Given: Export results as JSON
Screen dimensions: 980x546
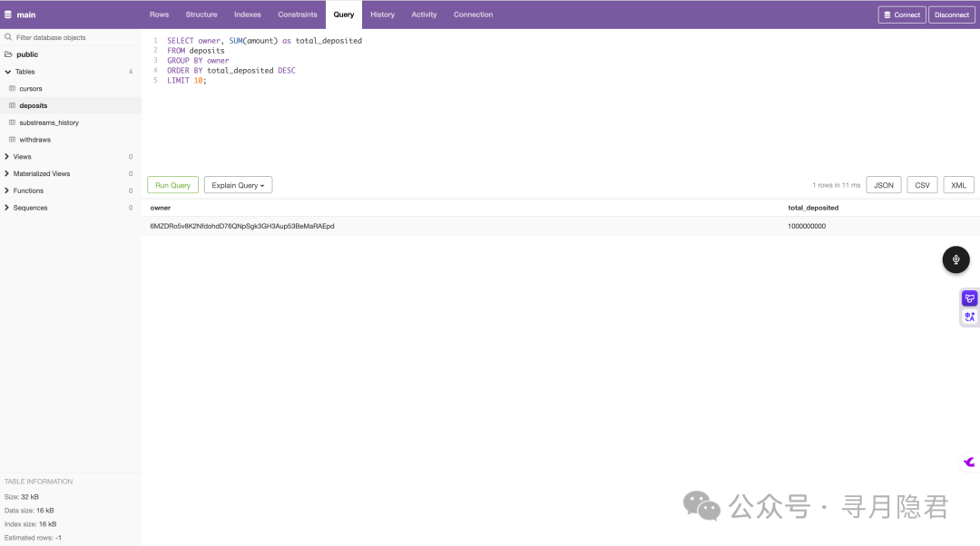Looking at the screenshot, I should point(883,185).
